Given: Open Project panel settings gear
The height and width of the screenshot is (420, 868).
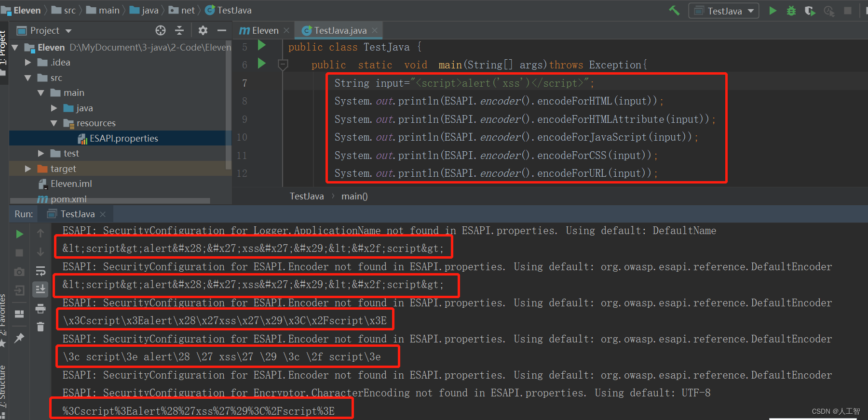Looking at the screenshot, I should (203, 30).
